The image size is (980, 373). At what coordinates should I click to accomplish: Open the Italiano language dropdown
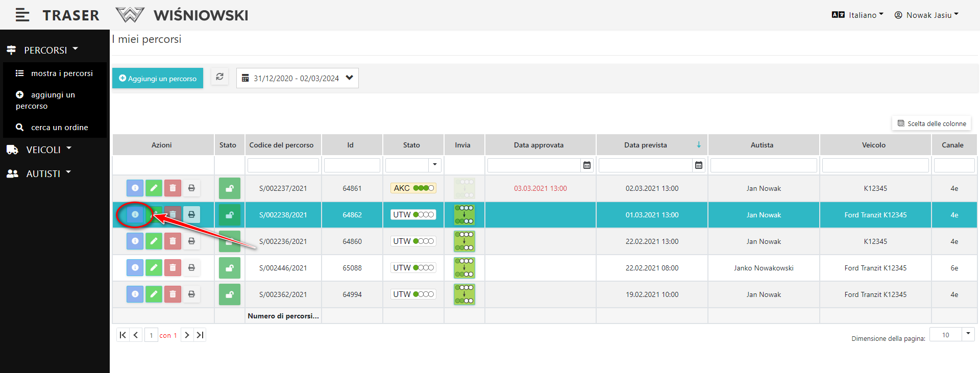coord(858,15)
